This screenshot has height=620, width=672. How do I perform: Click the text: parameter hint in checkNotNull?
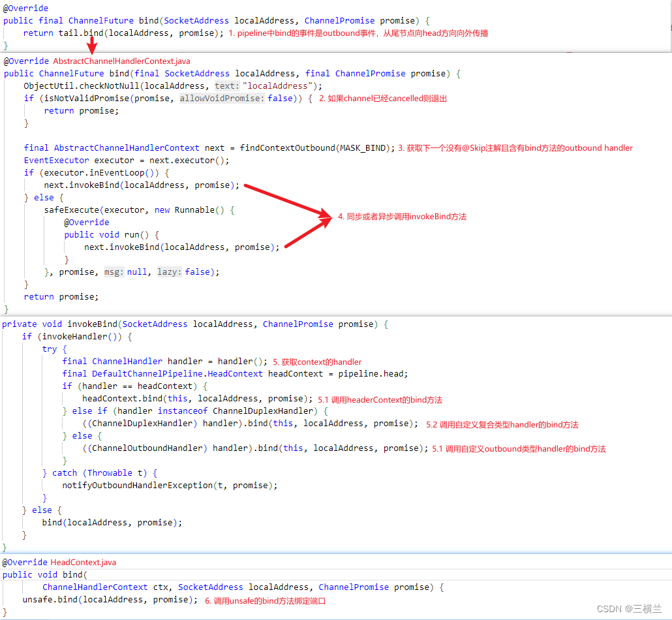[x=226, y=86]
